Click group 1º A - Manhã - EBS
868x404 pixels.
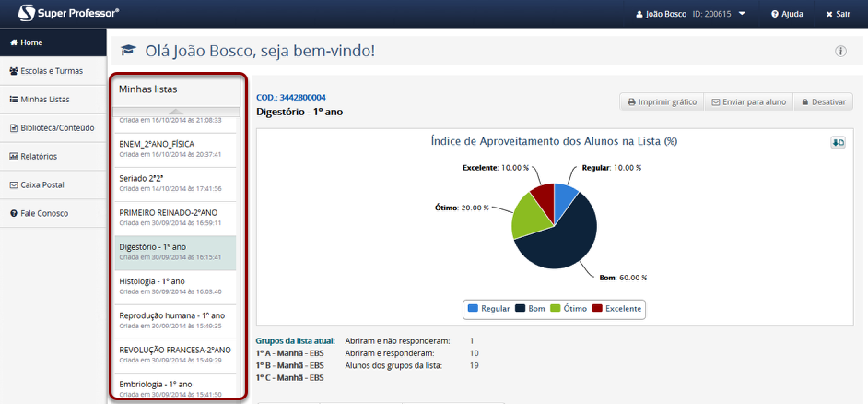(x=289, y=353)
